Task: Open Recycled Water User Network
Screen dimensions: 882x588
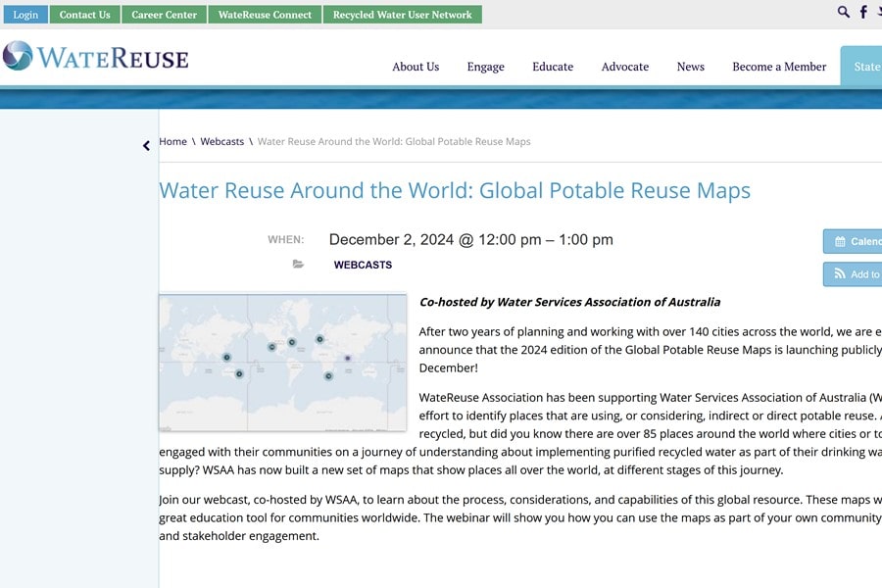Action: point(402,15)
